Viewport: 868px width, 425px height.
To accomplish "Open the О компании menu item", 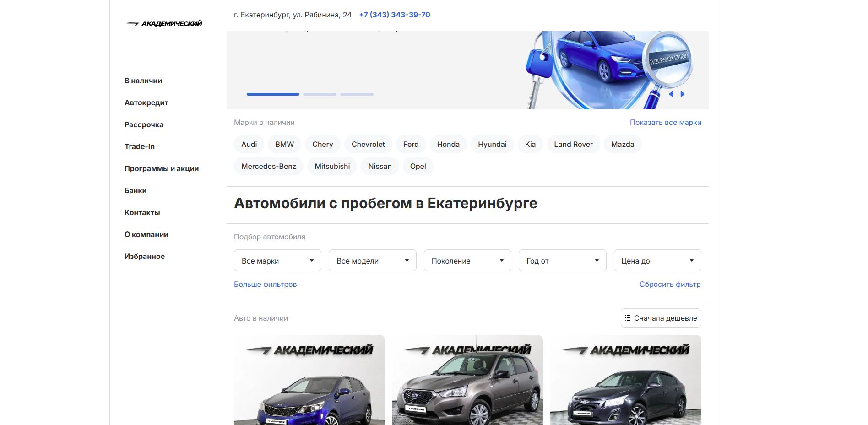I will point(146,234).
